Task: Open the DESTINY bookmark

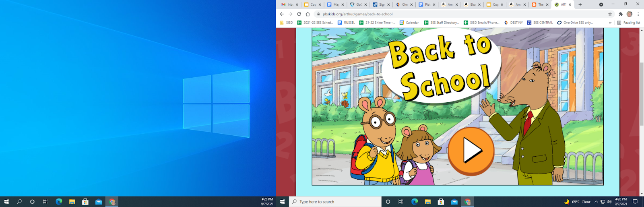Action: 513,23
